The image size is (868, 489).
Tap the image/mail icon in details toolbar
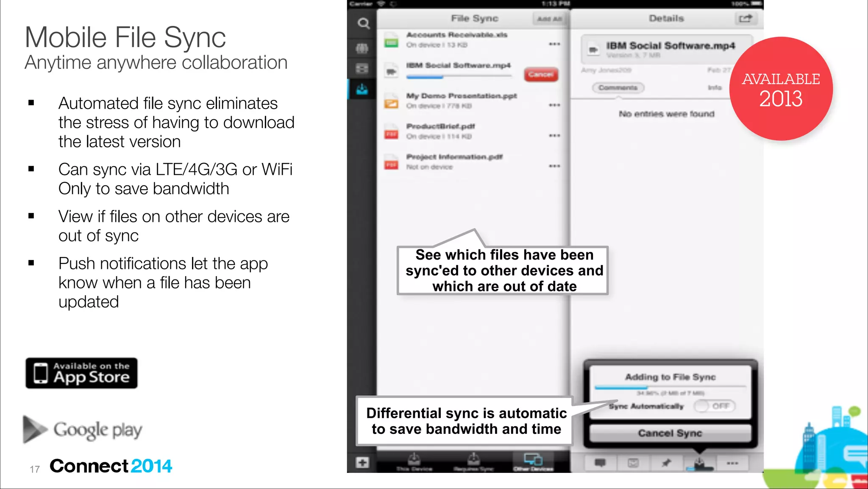[633, 463]
